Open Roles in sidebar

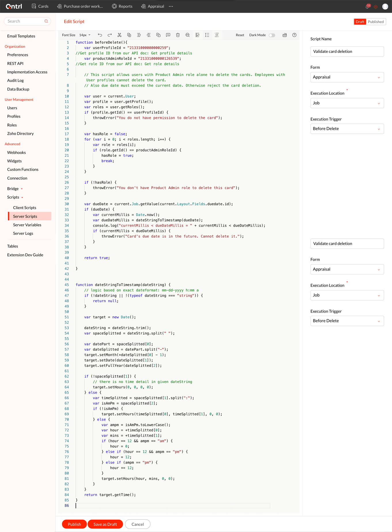pyautogui.click(x=12, y=125)
